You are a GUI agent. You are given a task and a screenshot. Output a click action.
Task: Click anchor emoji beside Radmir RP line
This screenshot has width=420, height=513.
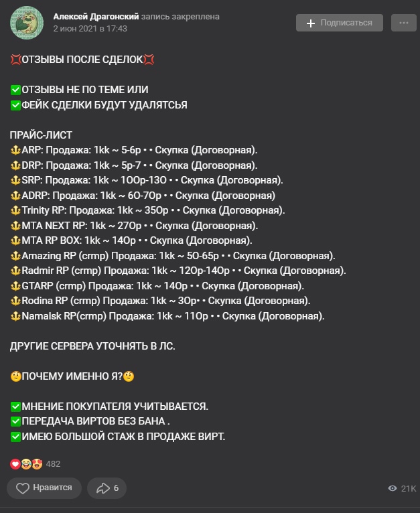(15, 271)
